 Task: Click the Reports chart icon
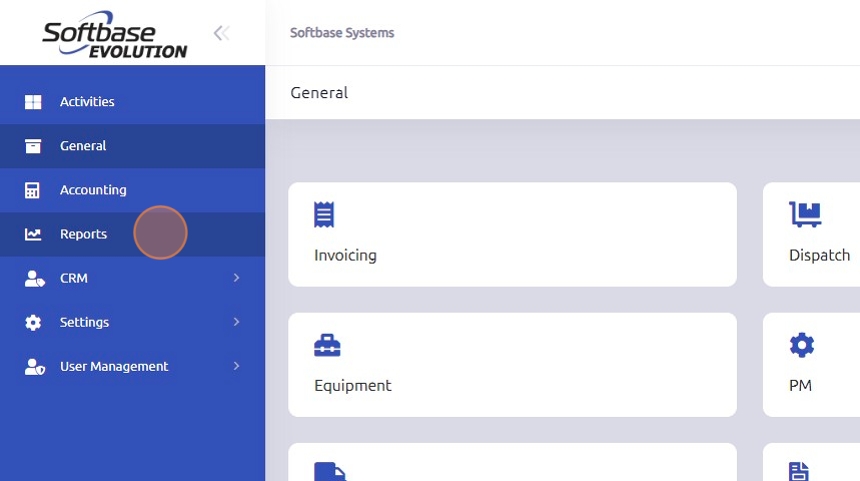(x=33, y=234)
